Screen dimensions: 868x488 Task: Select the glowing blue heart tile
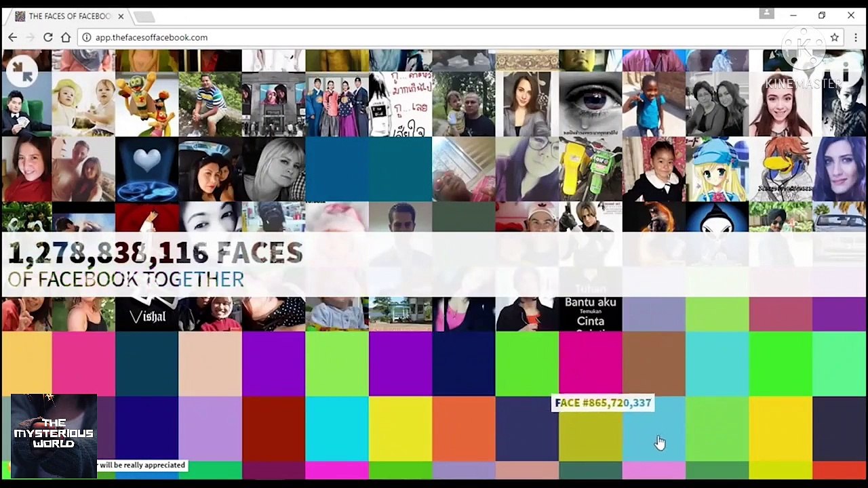(146, 169)
